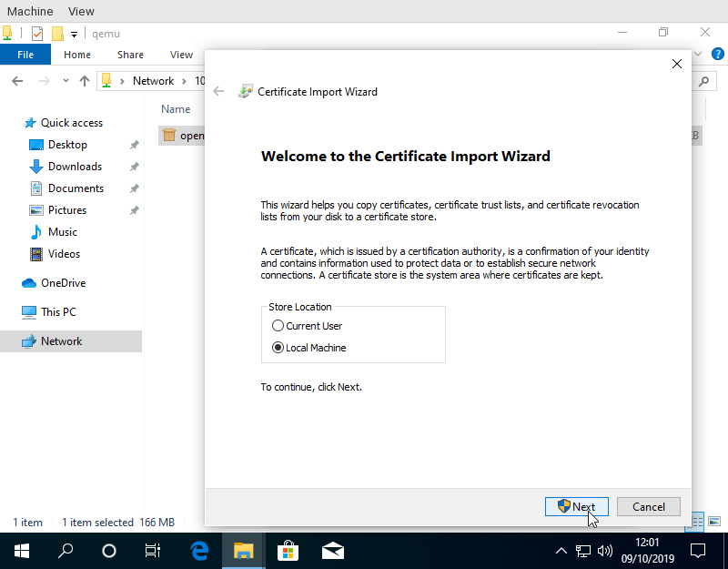
Task: Select the Local Machine store location
Action: point(278,348)
